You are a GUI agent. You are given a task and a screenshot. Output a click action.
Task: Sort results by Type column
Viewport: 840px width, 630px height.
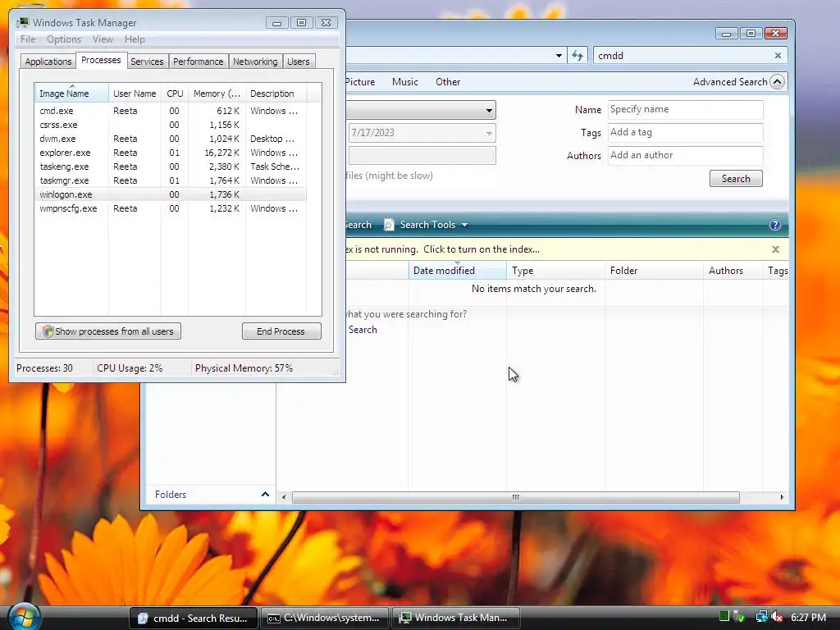click(x=555, y=271)
